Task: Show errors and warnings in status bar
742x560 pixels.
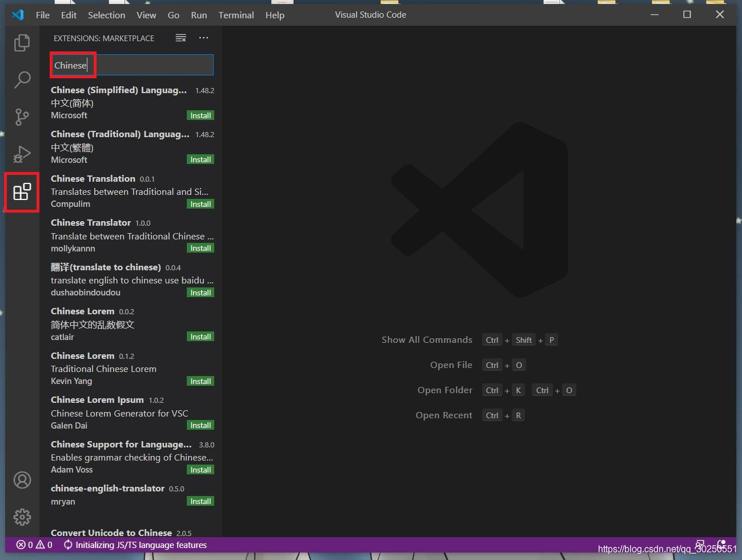Action: [x=34, y=545]
